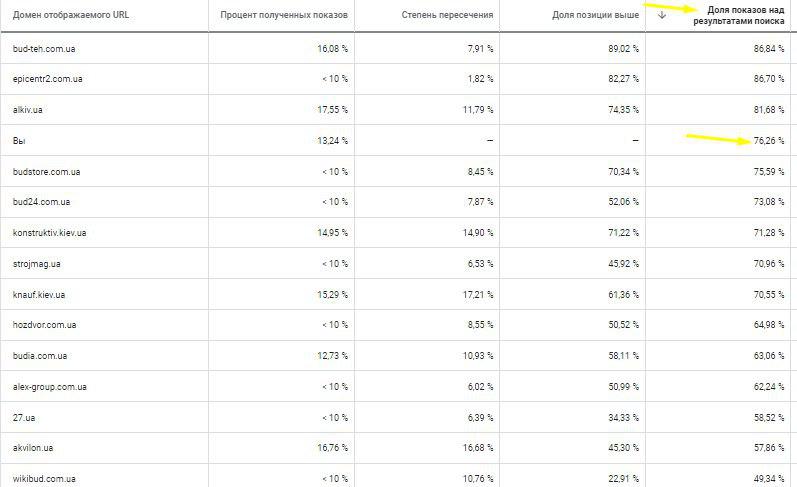Sort by "Доля позиции выше" header
Image resolution: width=797 pixels, height=487 pixels.
pos(595,16)
